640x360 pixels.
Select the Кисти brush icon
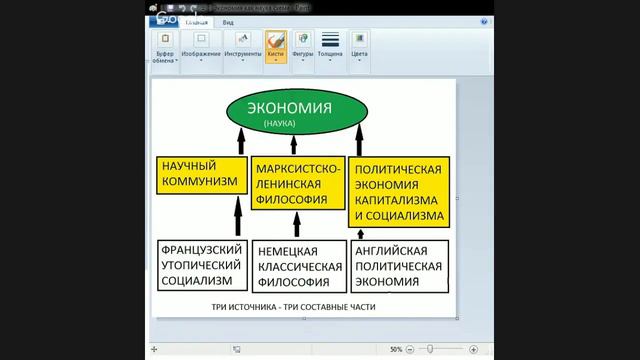[x=276, y=40]
